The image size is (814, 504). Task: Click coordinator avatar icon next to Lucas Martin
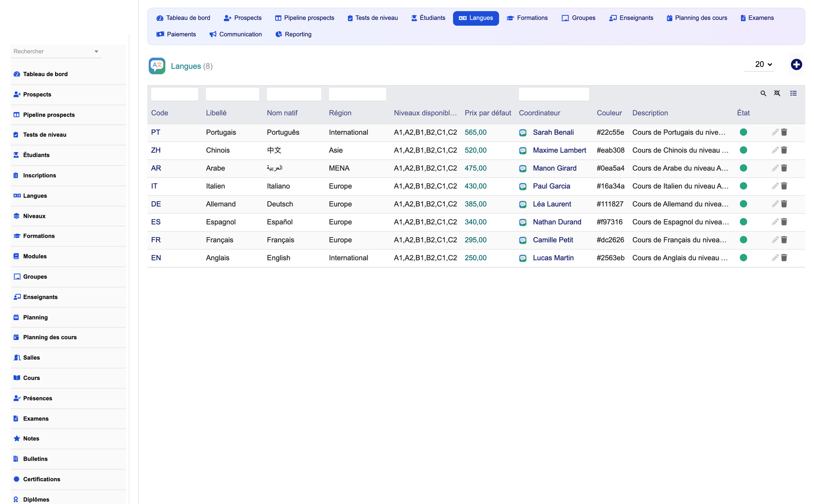pos(523,258)
